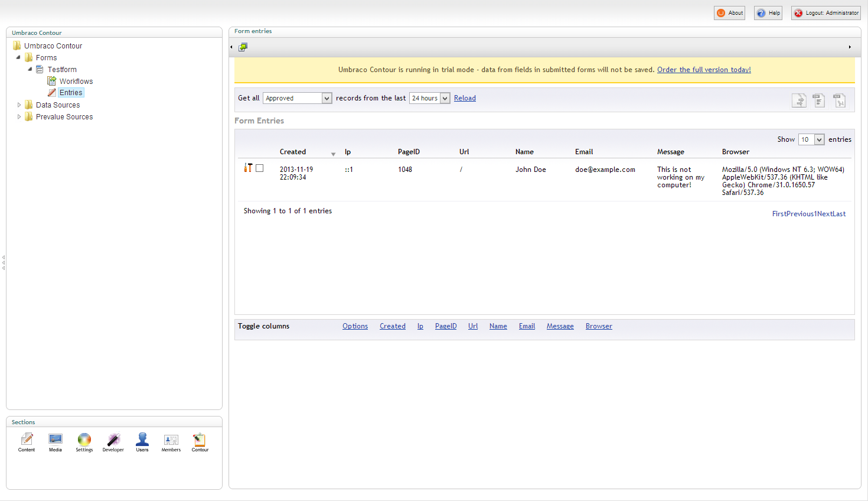This screenshot has height=501, width=868.
Task: Click the export-with-arrows icon in the toolbar
Action: [243, 47]
